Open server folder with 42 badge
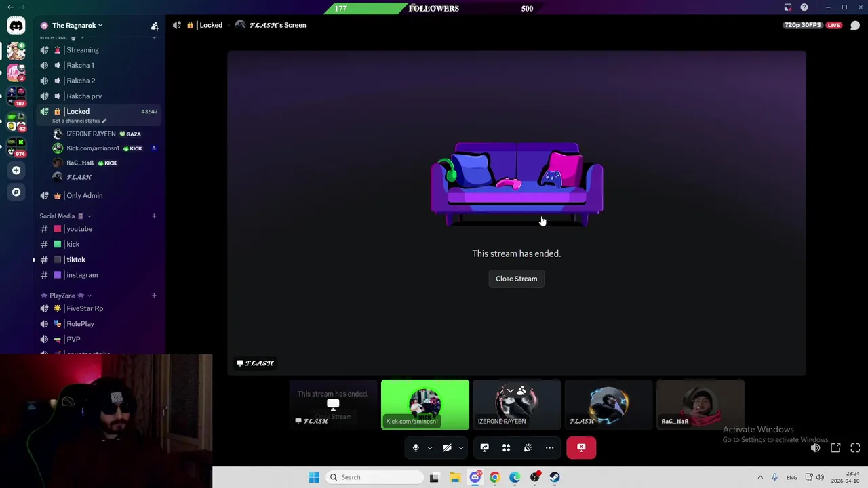868x488 pixels. pyautogui.click(x=16, y=121)
